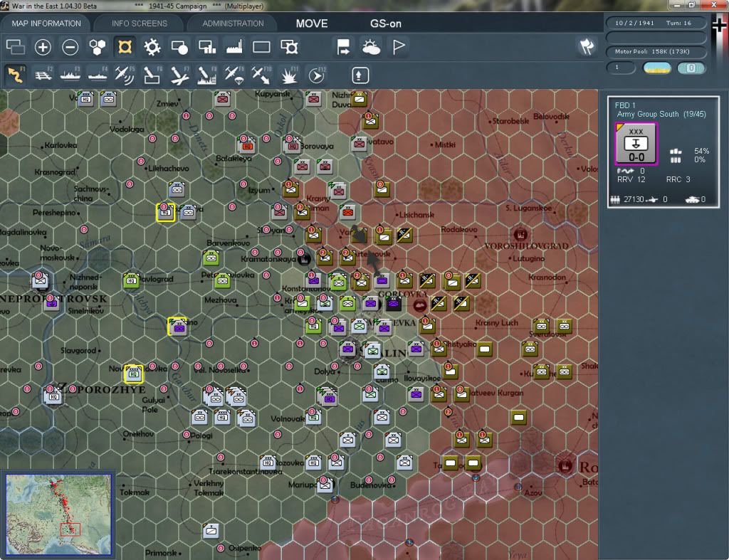
Task: Toggle the factory icon in toolbar
Action: pyautogui.click(x=234, y=47)
